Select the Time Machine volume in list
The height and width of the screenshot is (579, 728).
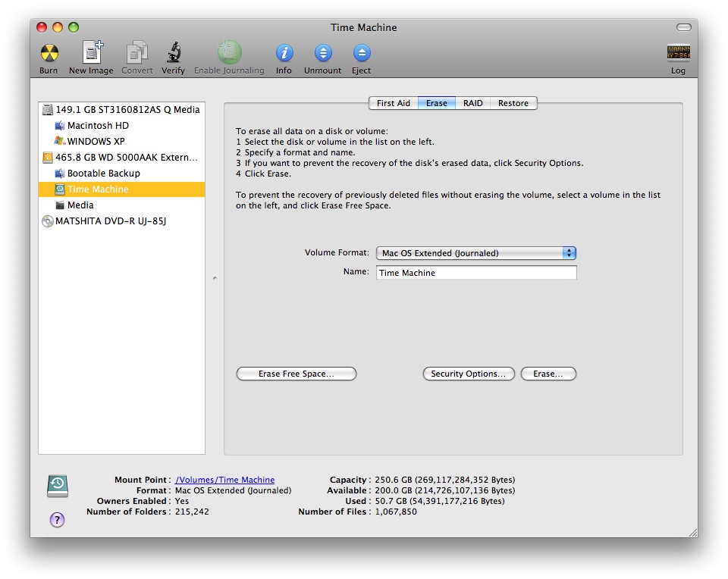(121, 189)
